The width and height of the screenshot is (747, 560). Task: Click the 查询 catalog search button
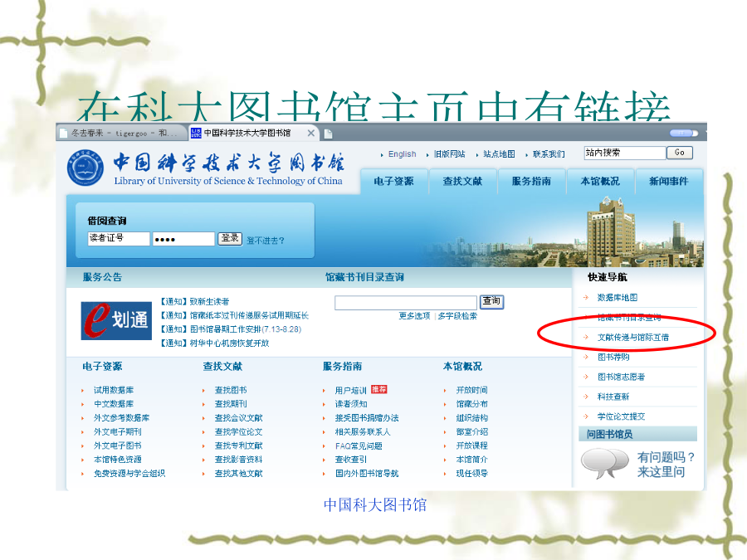pos(491,301)
